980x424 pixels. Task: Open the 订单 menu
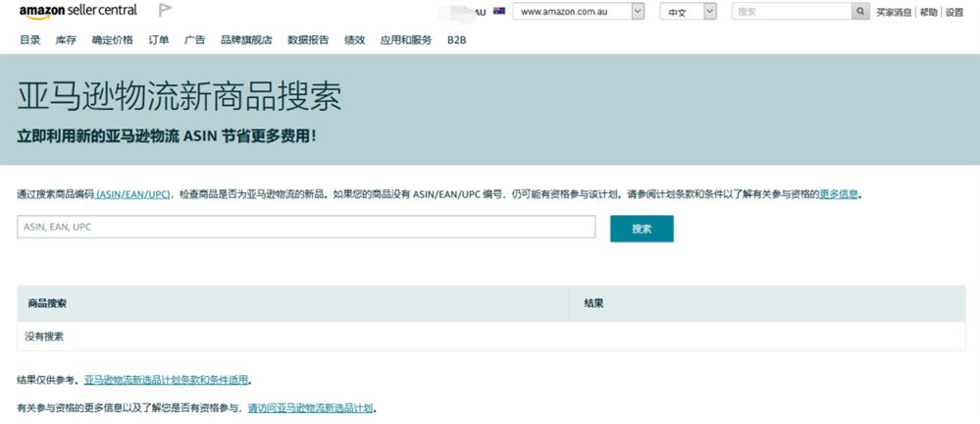click(x=159, y=40)
